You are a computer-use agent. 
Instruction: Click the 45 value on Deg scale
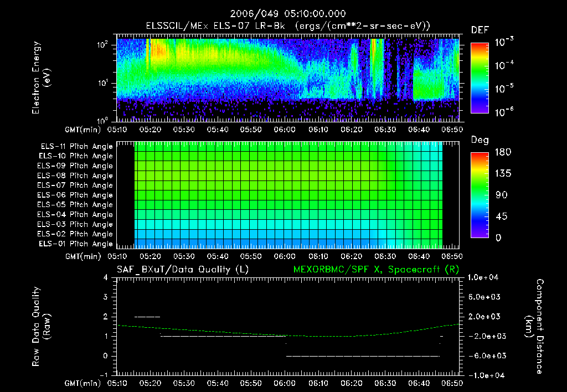point(501,216)
